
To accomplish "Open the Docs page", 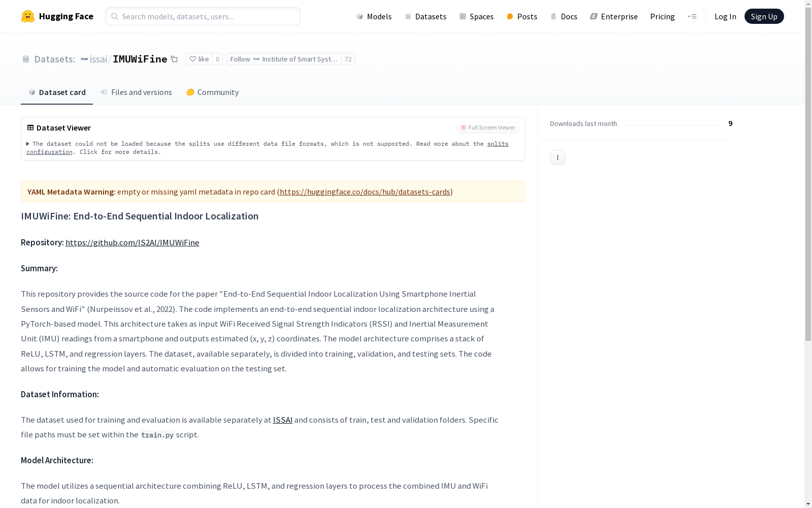I will point(564,16).
